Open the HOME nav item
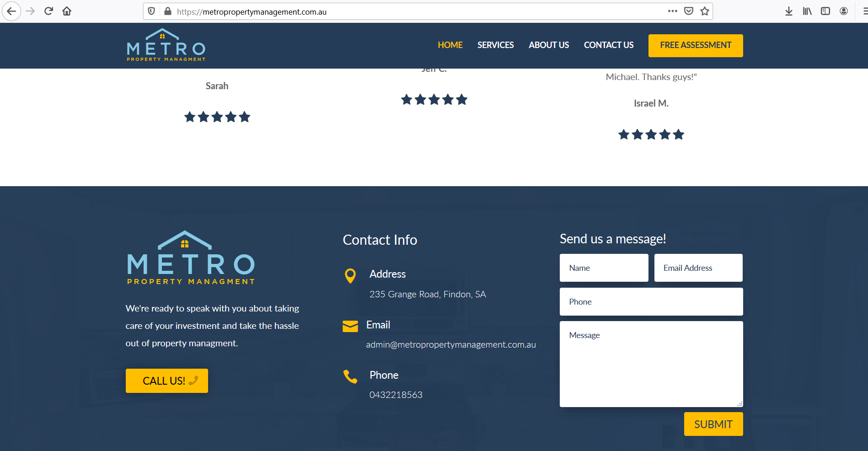Viewport: 868px width, 451px height. [450, 45]
